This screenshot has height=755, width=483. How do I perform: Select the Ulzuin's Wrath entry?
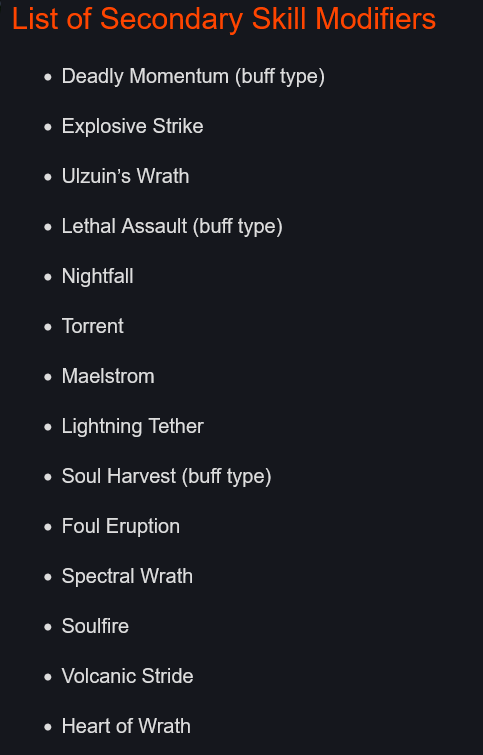coord(125,176)
